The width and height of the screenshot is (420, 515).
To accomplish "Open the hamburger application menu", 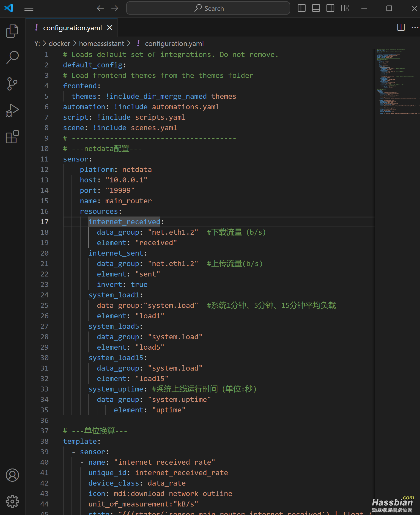I will (x=29, y=9).
